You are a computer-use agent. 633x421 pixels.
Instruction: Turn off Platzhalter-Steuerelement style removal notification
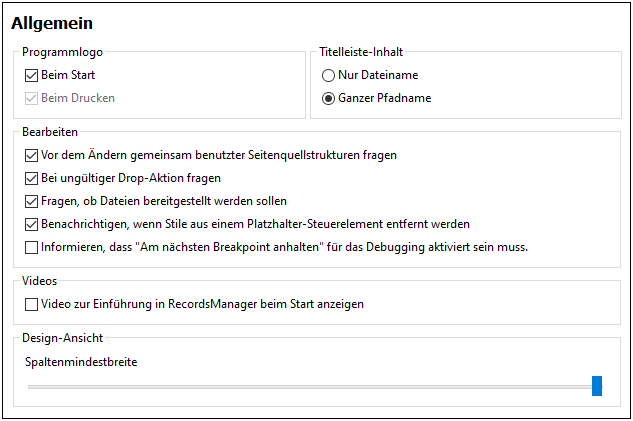[x=32, y=224]
